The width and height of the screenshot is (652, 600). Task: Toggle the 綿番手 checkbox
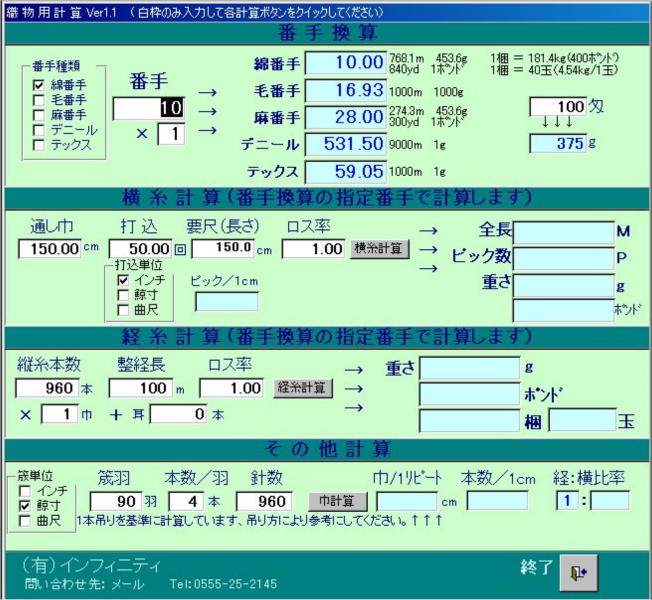click(39, 86)
